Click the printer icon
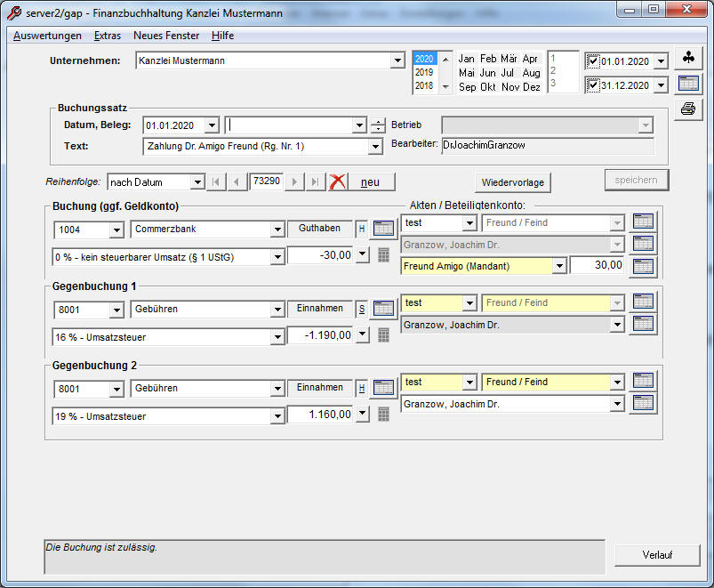The width and height of the screenshot is (714, 588). pyautogui.click(x=688, y=109)
